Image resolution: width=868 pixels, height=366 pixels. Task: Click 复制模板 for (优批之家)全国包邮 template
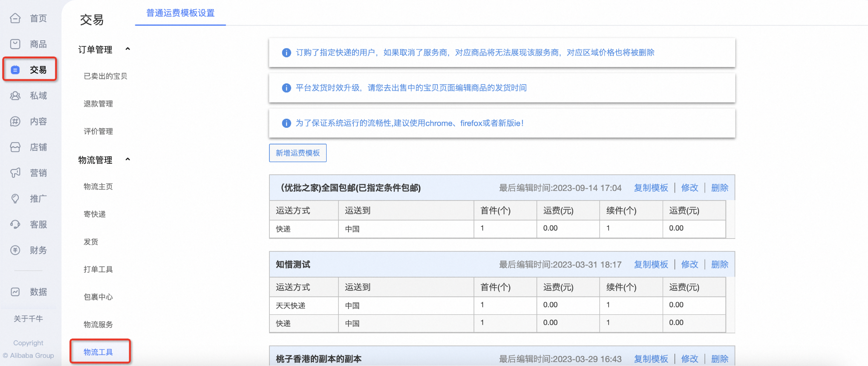tap(651, 188)
